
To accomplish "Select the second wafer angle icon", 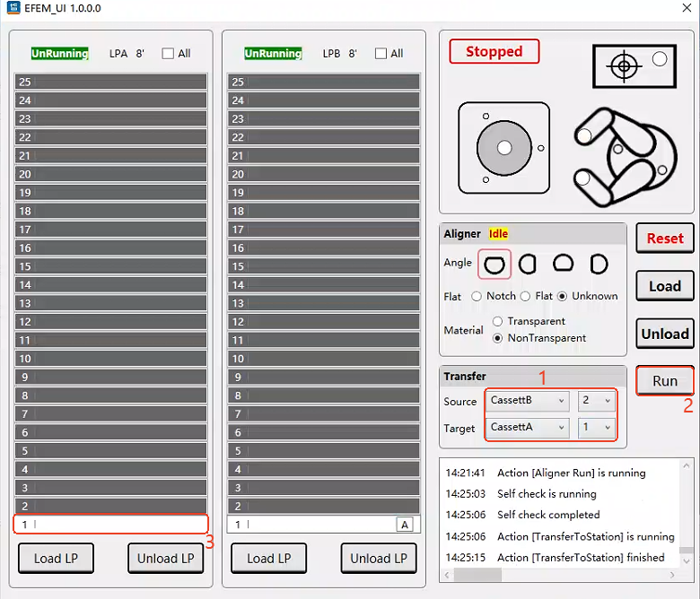I will (528, 264).
